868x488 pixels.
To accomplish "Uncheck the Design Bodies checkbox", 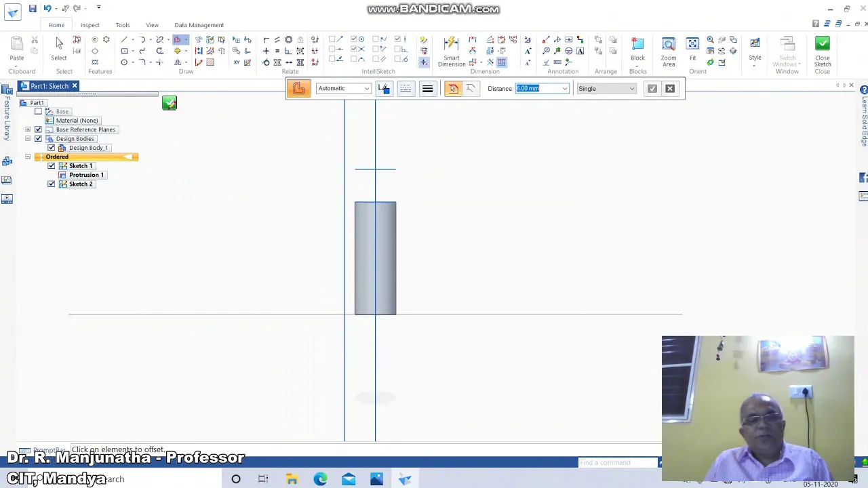I will tap(38, 138).
